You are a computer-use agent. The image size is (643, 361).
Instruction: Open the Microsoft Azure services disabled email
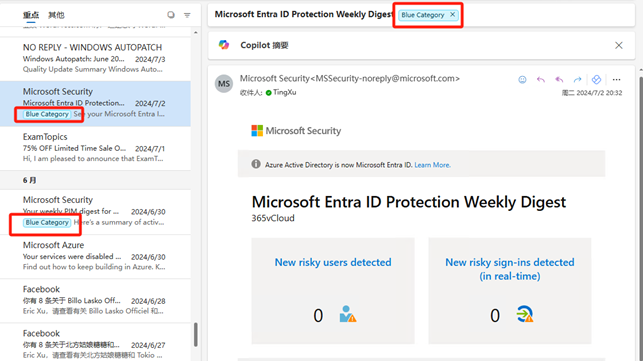(95, 256)
